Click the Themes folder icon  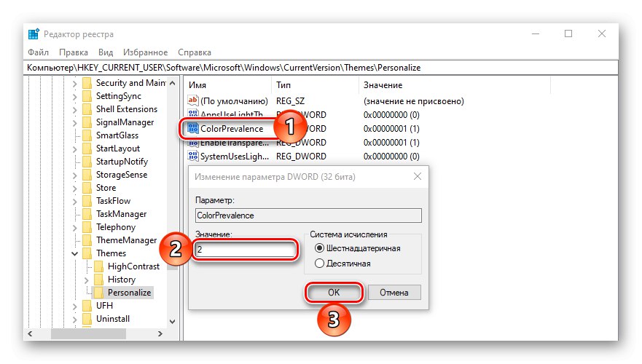click(87, 253)
